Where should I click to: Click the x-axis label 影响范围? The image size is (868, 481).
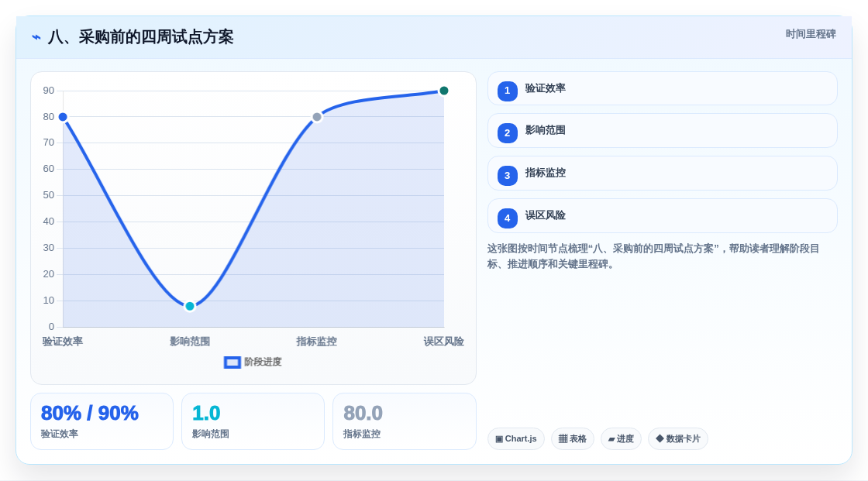(x=190, y=342)
